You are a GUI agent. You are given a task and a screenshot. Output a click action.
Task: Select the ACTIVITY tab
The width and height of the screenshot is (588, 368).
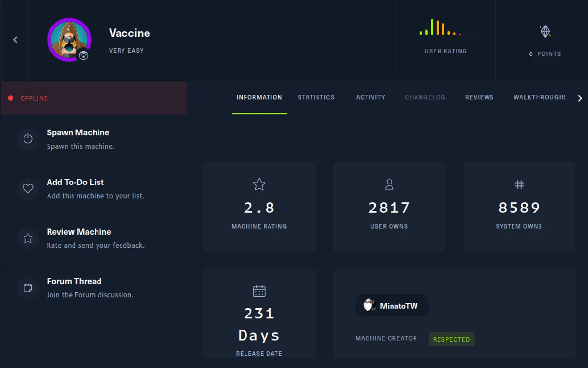(370, 97)
